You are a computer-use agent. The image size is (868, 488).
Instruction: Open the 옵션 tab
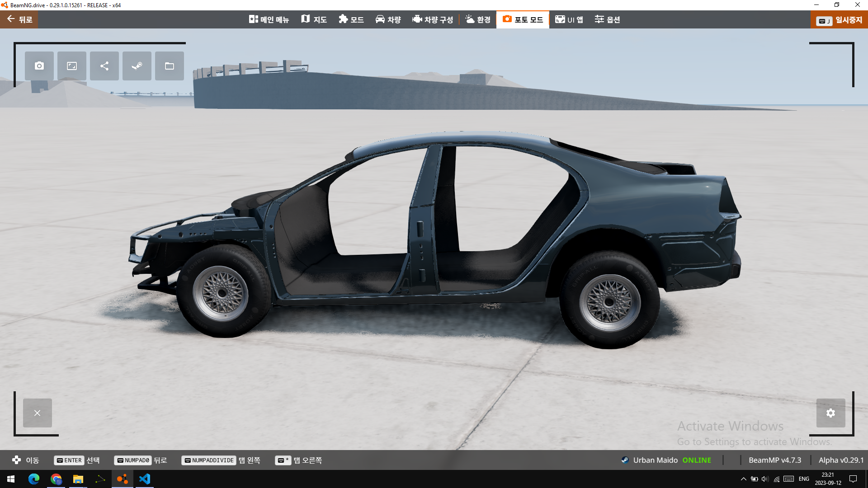pos(607,19)
